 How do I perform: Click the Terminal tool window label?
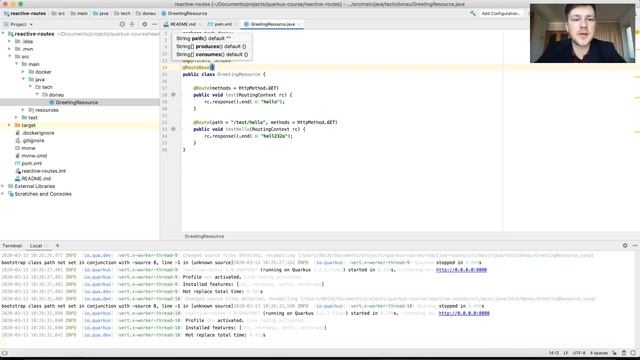tap(12, 246)
